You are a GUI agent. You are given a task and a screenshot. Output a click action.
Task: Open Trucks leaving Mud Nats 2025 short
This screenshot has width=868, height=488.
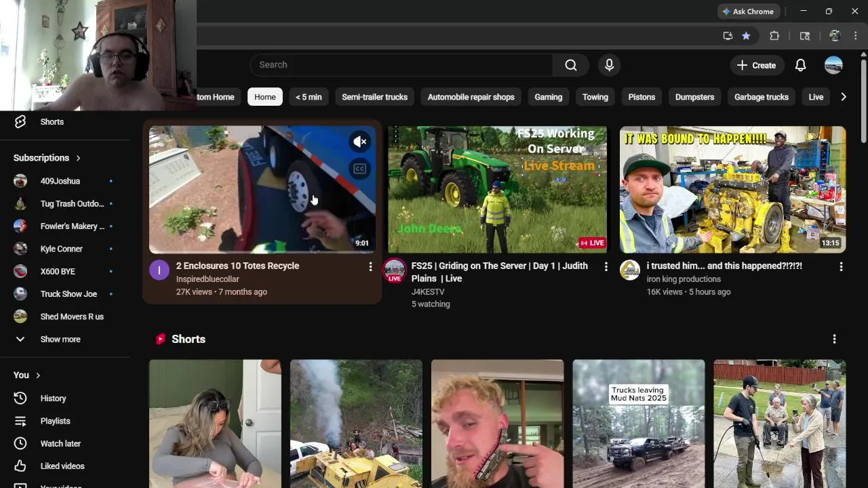click(x=638, y=424)
